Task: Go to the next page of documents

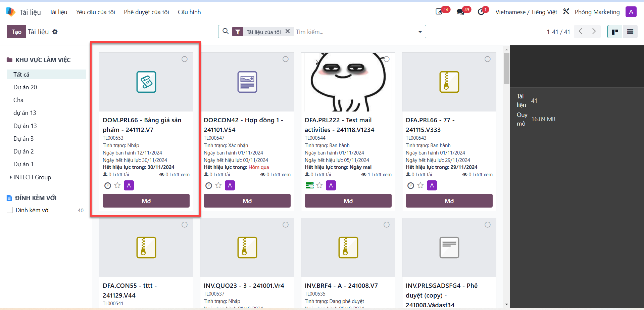Action: pos(594,32)
